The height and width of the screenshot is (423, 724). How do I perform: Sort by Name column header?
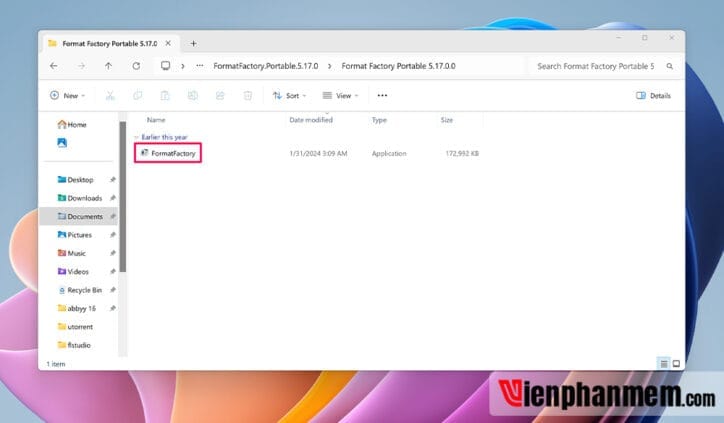[156, 120]
